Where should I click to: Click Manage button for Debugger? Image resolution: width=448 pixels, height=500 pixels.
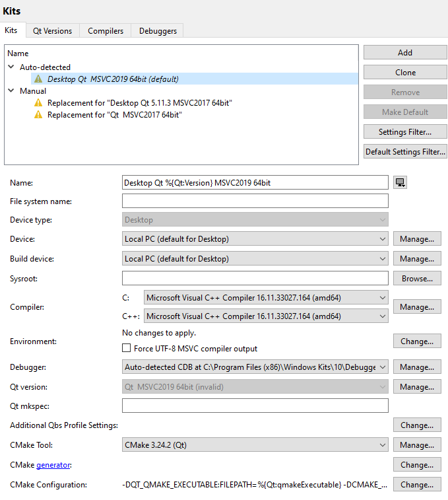coord(417,367)
